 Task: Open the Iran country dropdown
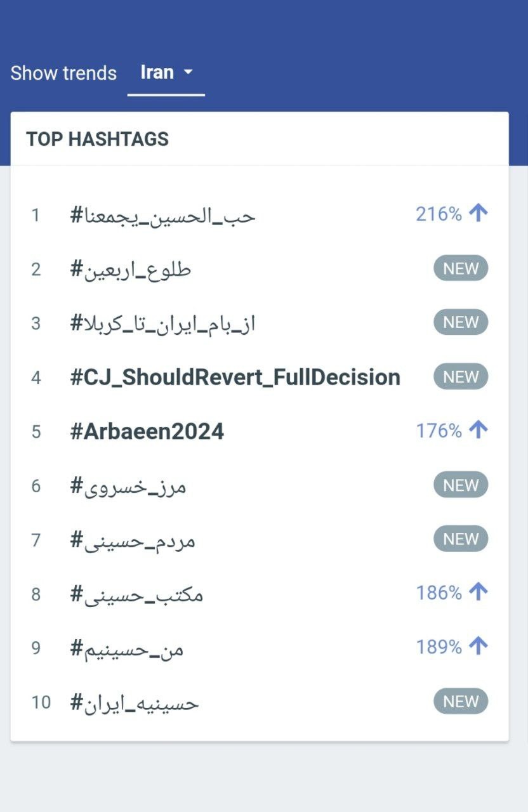[166, 73]
